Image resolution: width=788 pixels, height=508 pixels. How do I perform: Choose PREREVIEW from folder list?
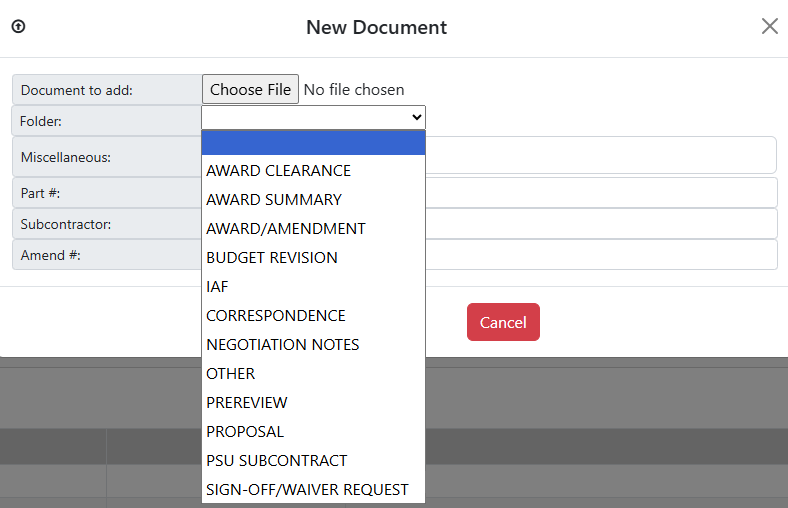[314, 403]
